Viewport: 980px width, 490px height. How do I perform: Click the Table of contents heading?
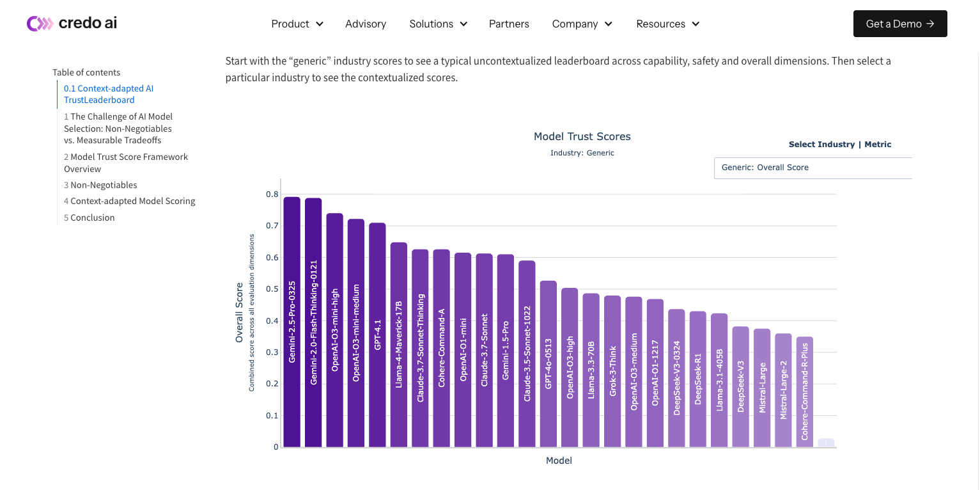(x=86, y=72)
